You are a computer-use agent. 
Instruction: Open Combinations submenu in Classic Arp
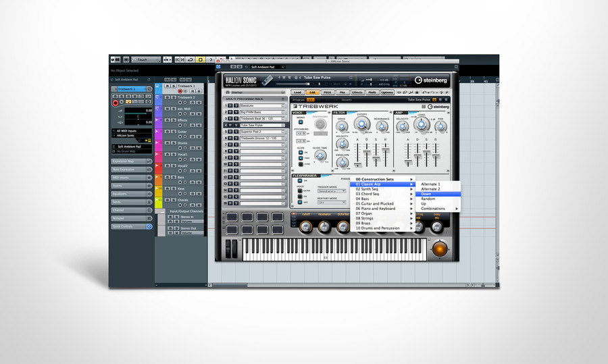[x=438, y=209]
